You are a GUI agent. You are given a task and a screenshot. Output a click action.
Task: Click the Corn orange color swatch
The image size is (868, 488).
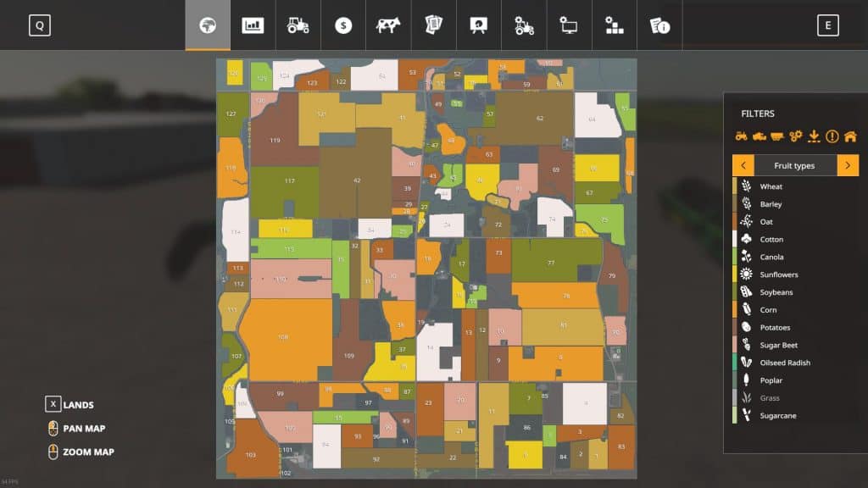[x=735, y=310]
